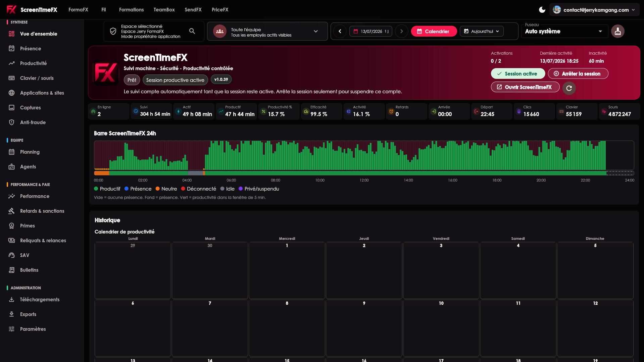Click the En ligne stat card
This screenshot has width=644, height=362.
[x=109, y=111]
